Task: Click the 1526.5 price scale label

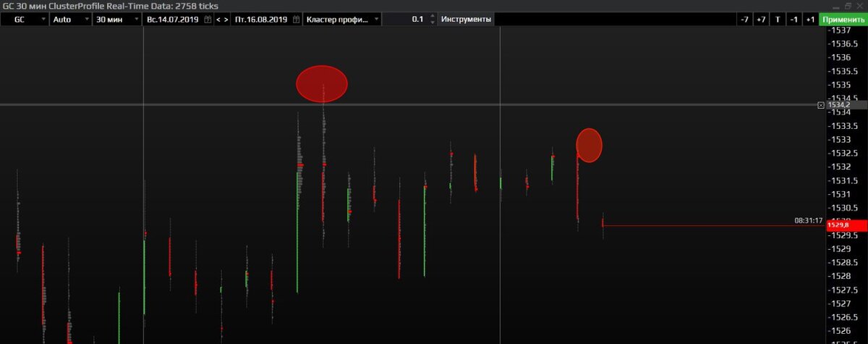Action: click(x=843, y=317)
